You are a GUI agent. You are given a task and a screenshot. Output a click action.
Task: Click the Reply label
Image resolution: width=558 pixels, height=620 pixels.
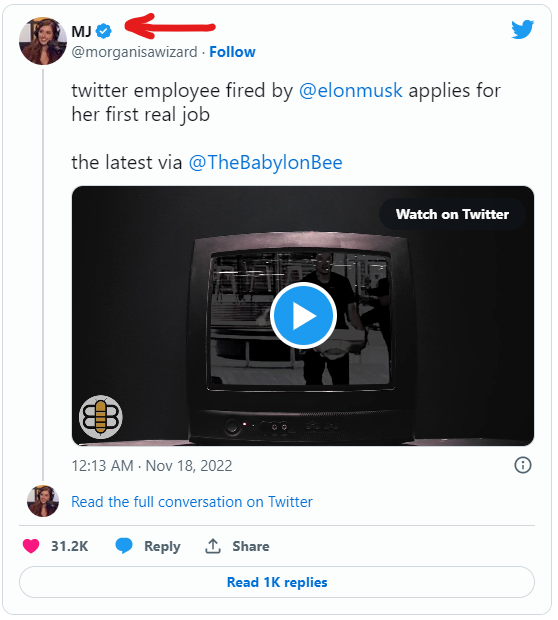click(162, 546)
